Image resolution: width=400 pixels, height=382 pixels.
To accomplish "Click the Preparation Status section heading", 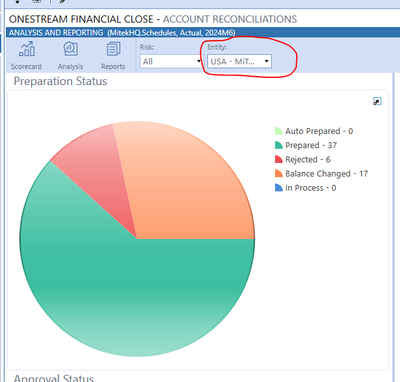I will pos(60,81).
